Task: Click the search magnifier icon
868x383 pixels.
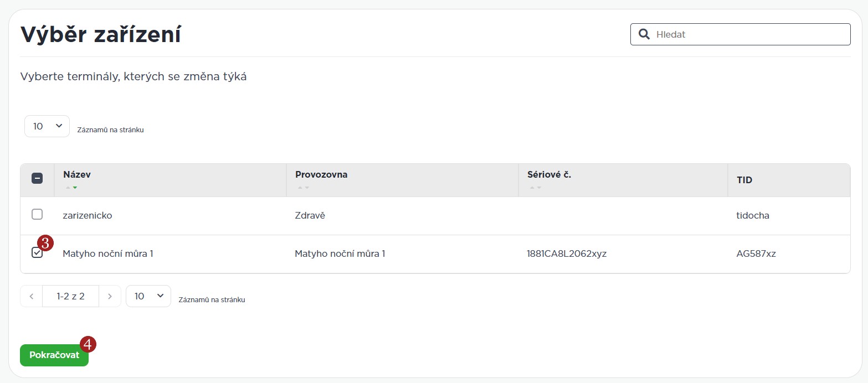Action: point(644,34)
